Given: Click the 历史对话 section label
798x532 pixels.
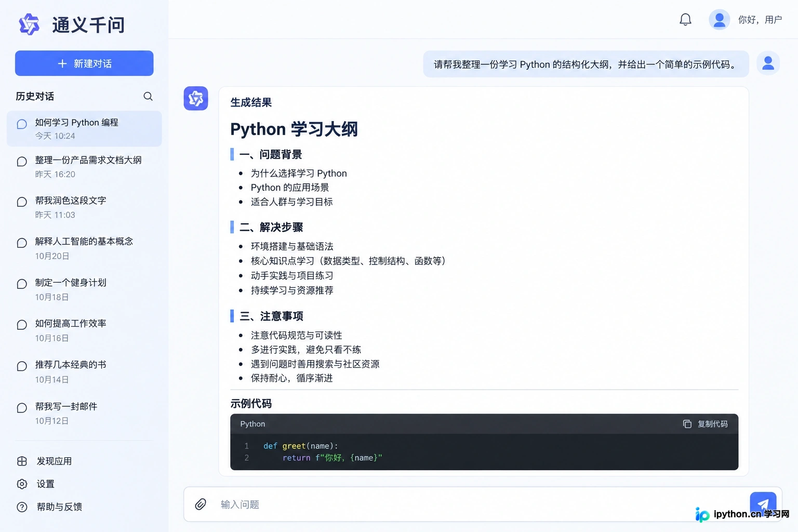Looking at the screenshot, I should pyautogui.click(x=35, y=96).
